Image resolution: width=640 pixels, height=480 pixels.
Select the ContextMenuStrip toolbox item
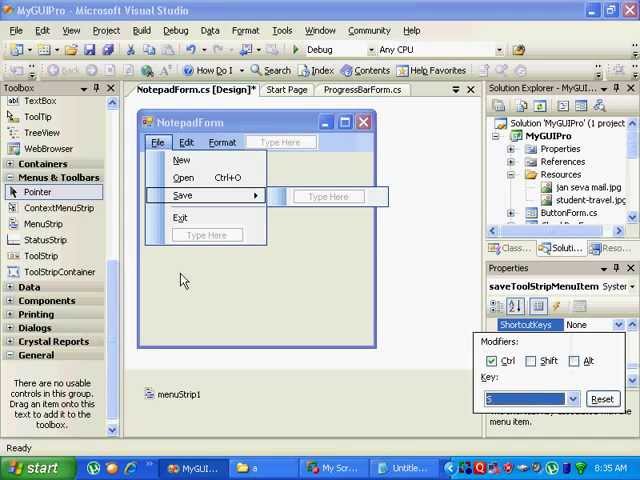(x=59, y=208)
